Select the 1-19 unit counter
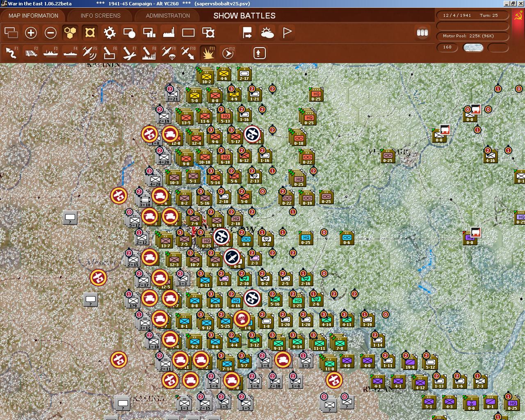The image size is (525, 420). pyautogui.click(x=367, y=320)
